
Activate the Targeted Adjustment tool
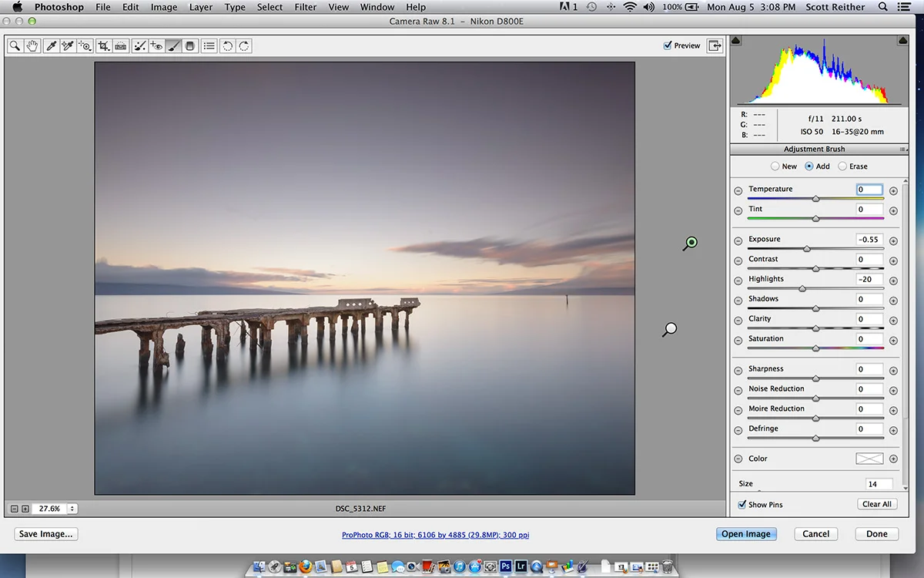[x=85, y=46]
